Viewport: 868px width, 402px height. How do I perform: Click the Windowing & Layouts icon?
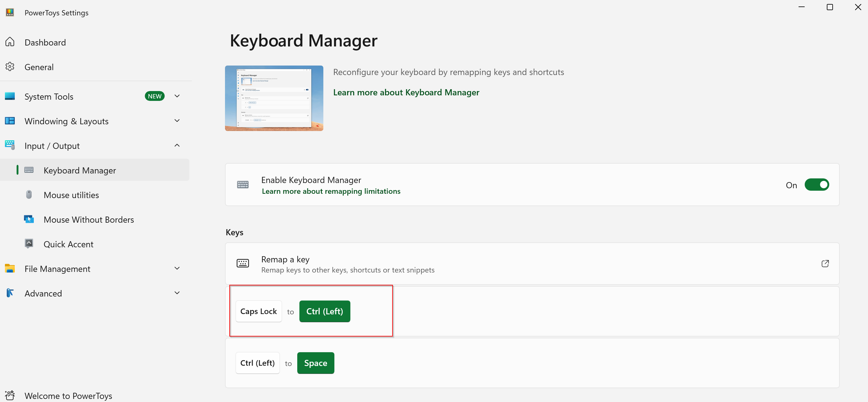click(10, 121)
